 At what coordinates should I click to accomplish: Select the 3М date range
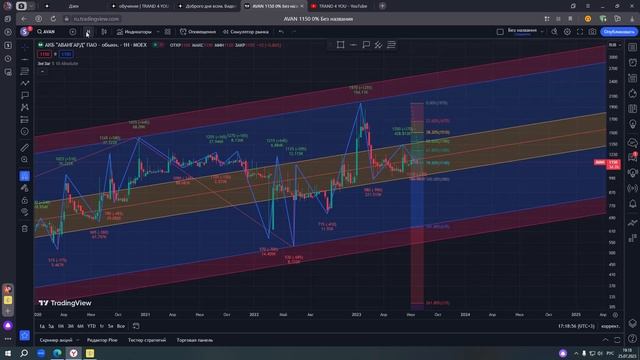coord(71,326)
